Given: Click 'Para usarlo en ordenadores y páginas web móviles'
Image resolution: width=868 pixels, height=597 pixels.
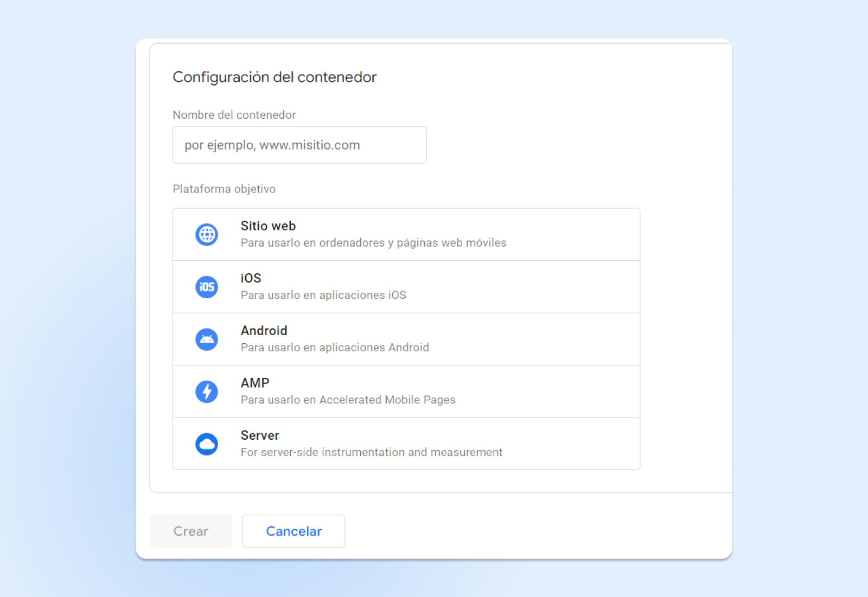Looking at the screenshot, I should tap(373, 243).
